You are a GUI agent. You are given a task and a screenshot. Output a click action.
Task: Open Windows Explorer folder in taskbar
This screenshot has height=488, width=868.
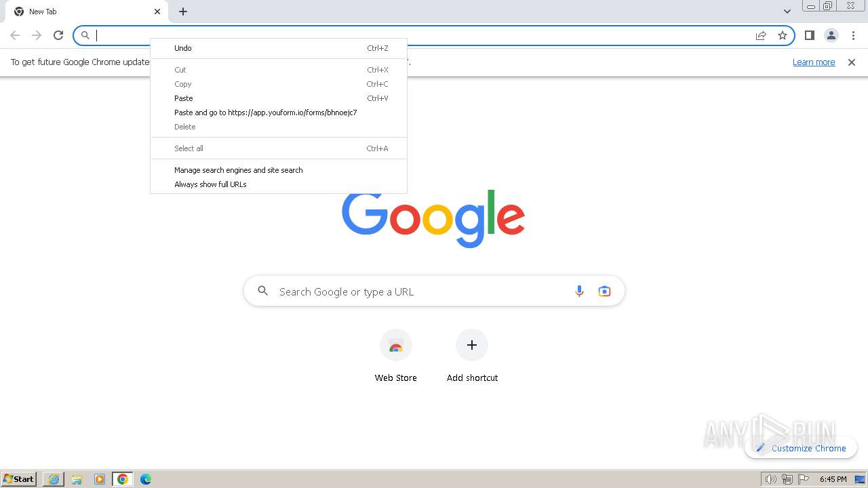pos(77,479)
